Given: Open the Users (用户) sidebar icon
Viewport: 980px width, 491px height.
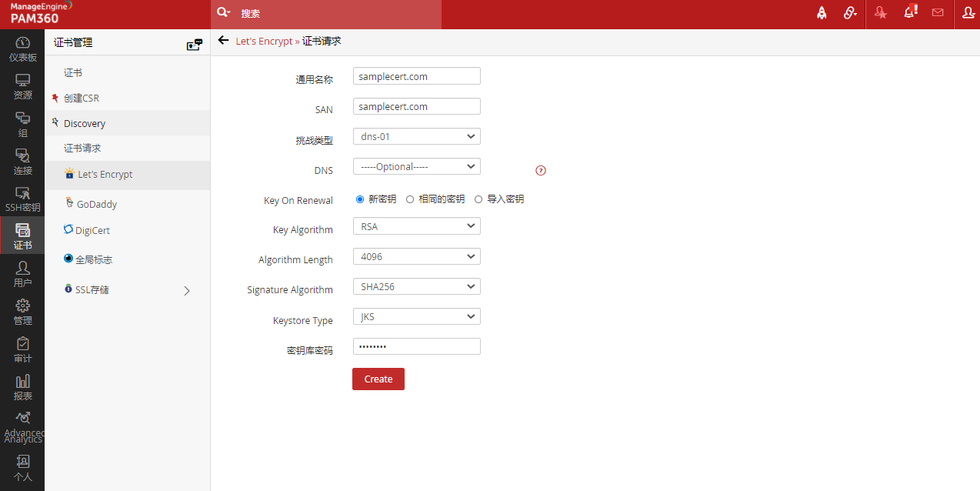Looking at the screenshot, I should click(22, 274).
